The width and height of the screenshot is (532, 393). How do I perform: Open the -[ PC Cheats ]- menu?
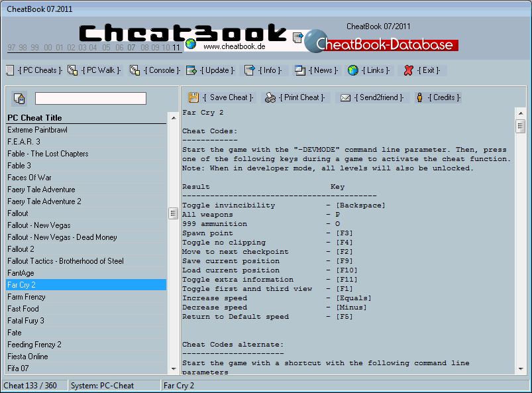pos(40,70)
